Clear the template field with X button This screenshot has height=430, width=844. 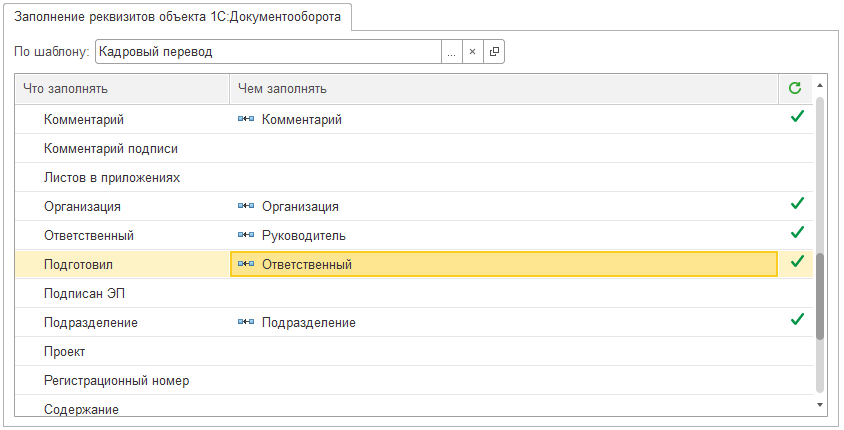click(x=473, y=52)
